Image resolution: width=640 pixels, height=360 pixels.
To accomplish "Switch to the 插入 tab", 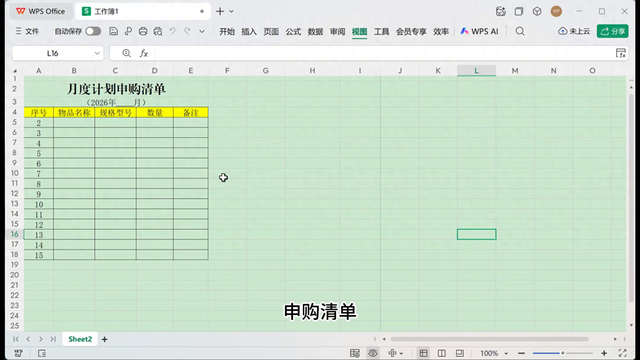I will [249, 31].
